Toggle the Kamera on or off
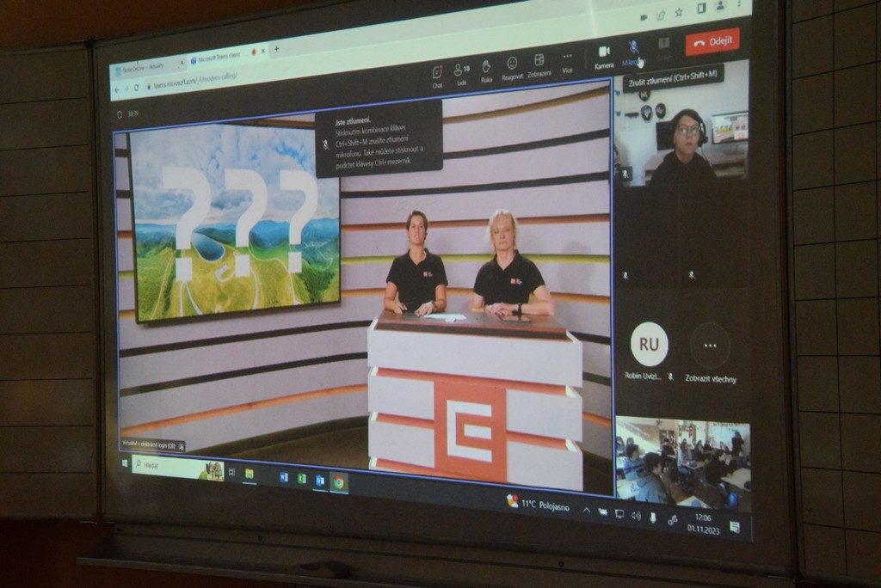The height and width of the screenshot is (588, 881). coord(604,57)
